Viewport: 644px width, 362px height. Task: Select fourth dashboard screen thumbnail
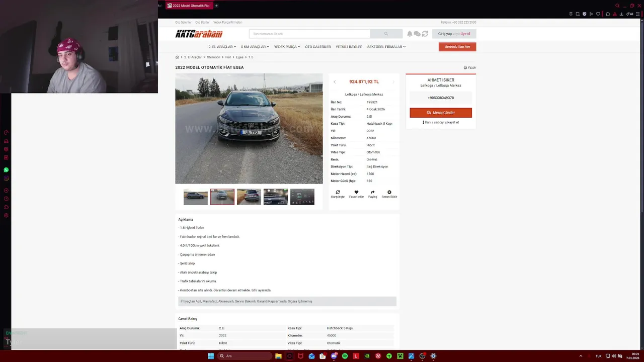[x=276, y=197]
